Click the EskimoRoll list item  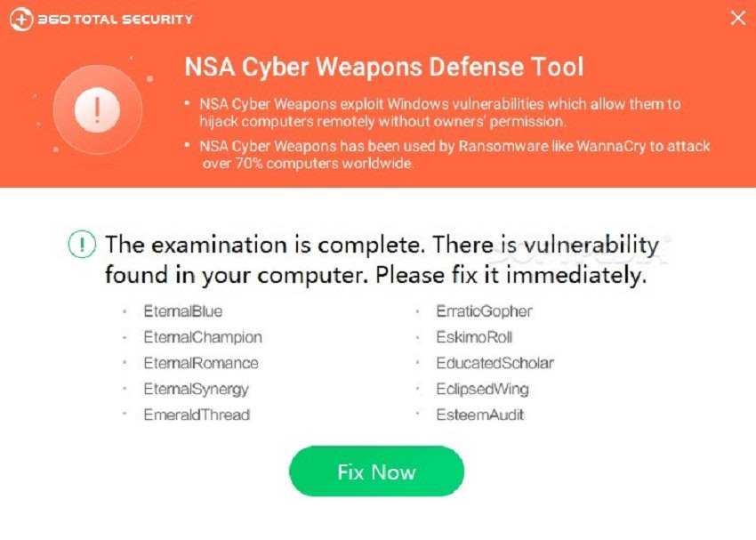coord(474,337)
